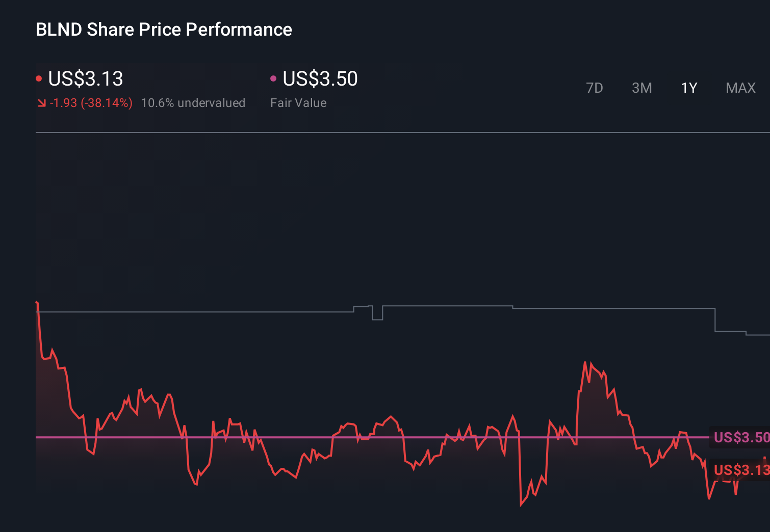This screenshot has width=770, height=532.
Task: Select the red share price line peak
Action: click(x=586, y=361)
